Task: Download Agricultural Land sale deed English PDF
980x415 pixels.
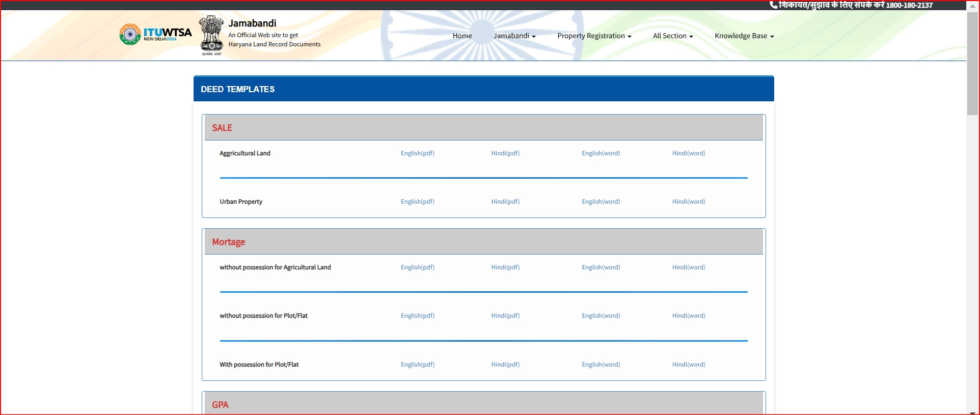Action: click(x=417, y=153)
